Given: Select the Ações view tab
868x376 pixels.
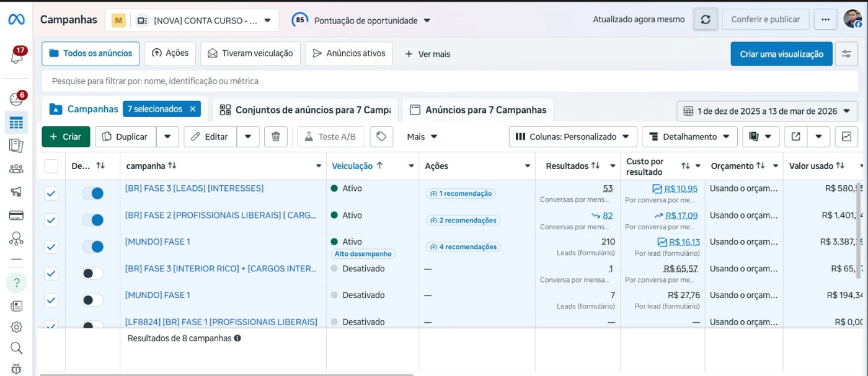Looking at the screenshot, I should click(x=170, y=54).
